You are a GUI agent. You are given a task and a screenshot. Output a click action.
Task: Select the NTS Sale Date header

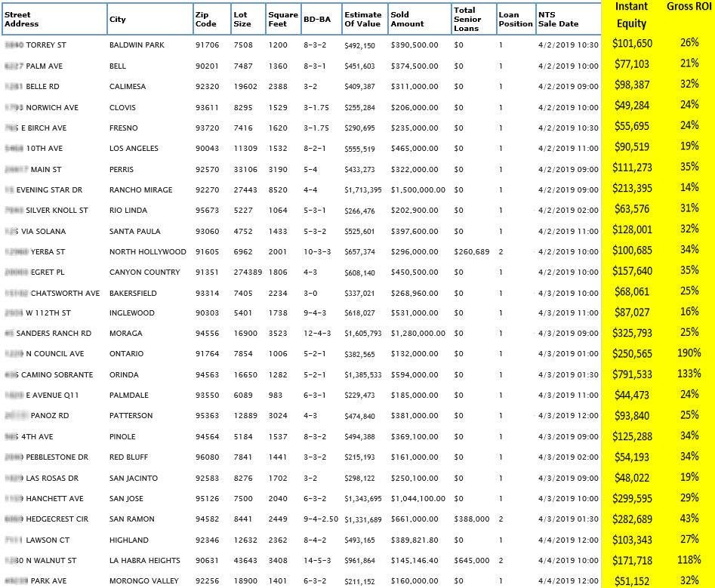(x=569, y=19)
